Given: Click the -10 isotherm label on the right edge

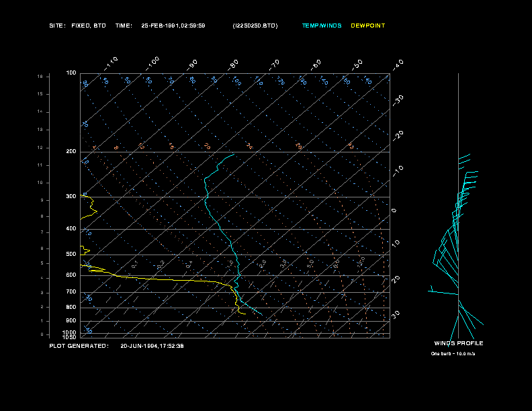Looking at the screenshot, I should point(398,171).
